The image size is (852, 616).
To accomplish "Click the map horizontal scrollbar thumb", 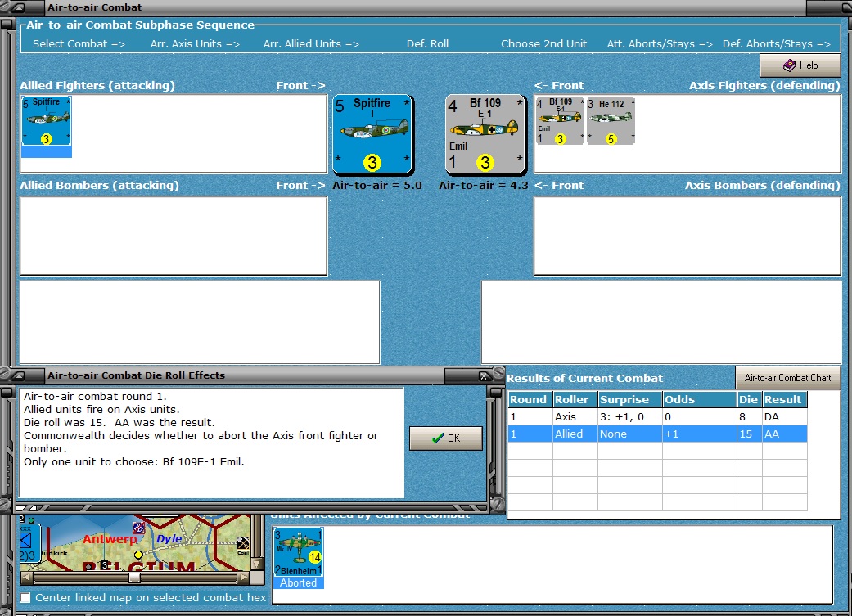I will [134, 578].
